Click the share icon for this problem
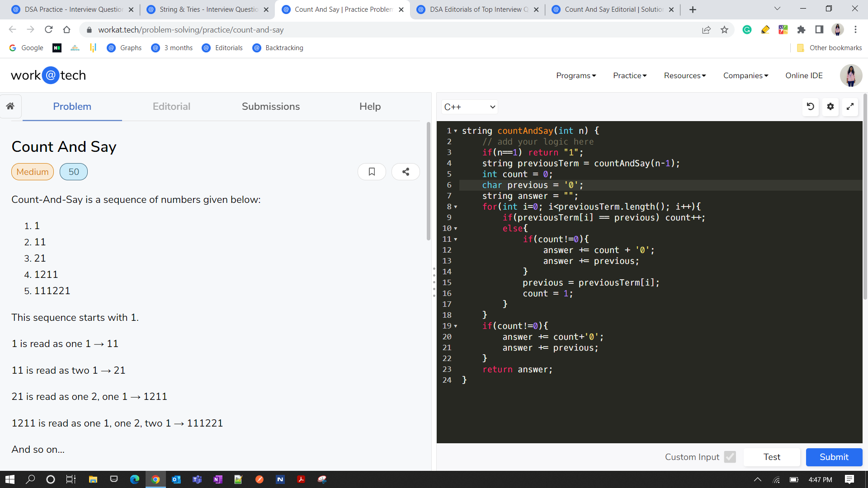This screenshot has height=488, width=868. click(x=406, y=172)
